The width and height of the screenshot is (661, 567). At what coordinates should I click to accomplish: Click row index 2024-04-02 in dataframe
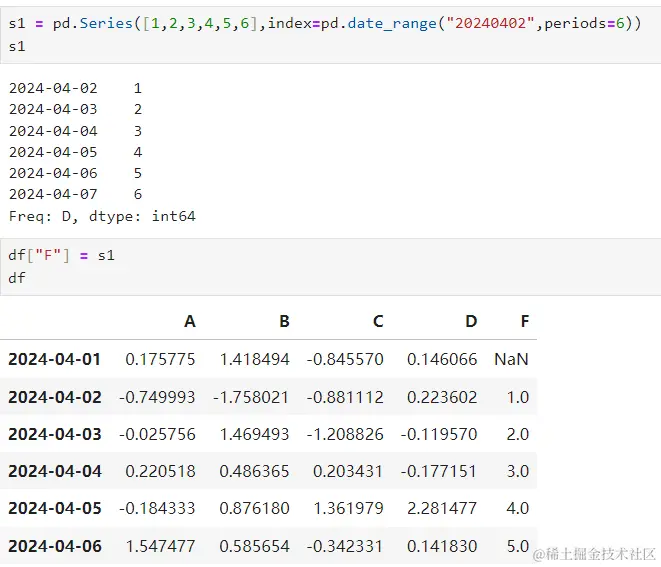55,397
